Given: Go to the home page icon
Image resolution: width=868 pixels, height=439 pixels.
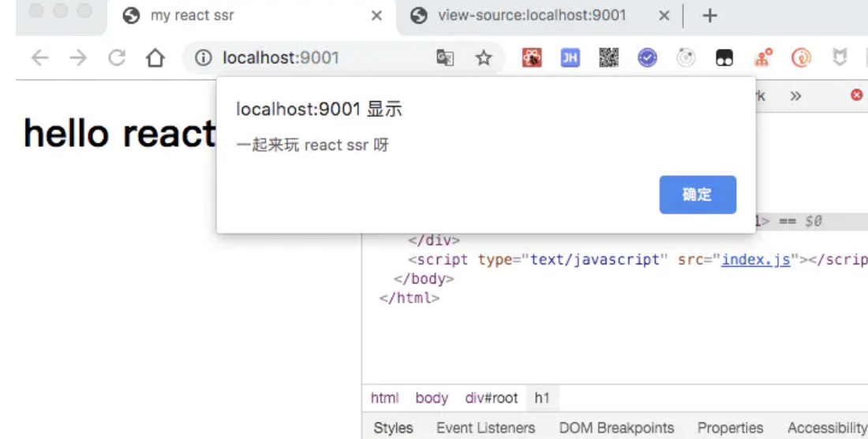Looking at the screenshot, I should coord(155,58).
